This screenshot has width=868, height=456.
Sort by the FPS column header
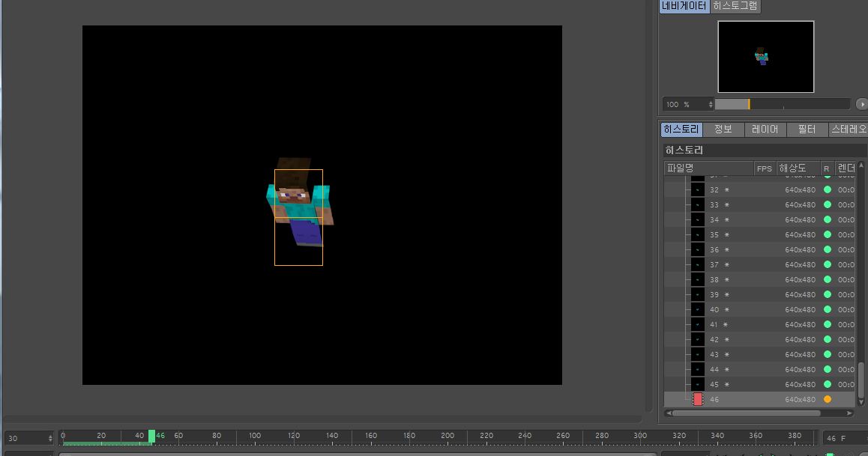click(765, 168)
